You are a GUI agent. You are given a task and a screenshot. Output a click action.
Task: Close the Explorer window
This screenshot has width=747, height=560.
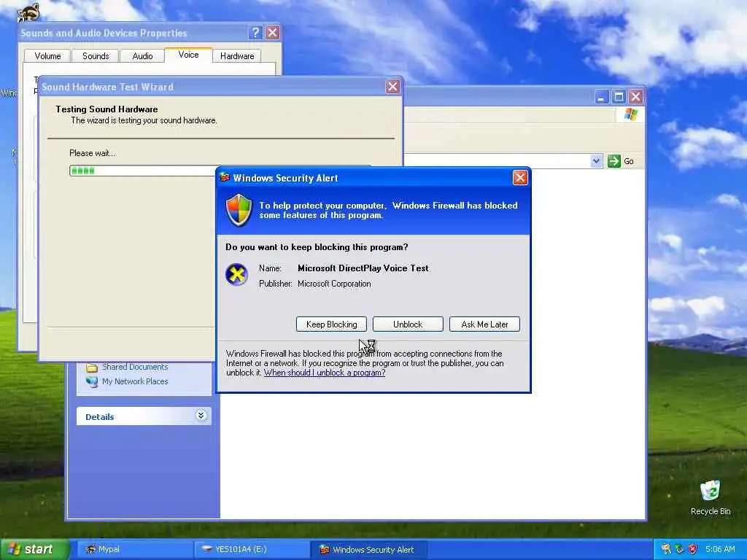point(635,97)
